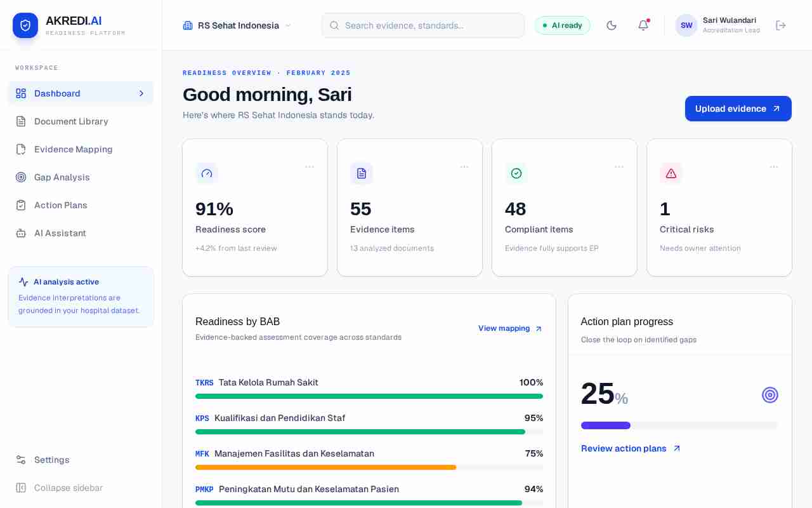Viewport: 812px width, 508px height.
Task: Open options menu on Critical risks card
Action: (x=774, y=167)
